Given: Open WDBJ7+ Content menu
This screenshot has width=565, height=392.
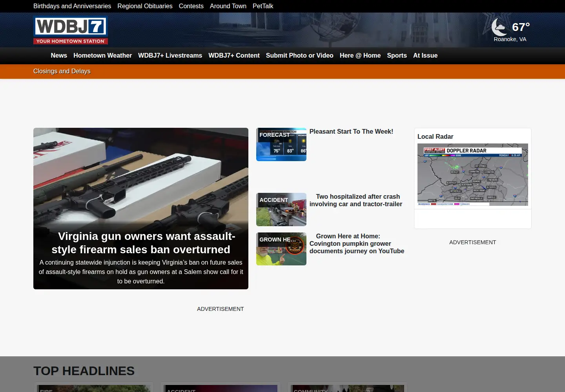Looking at the screenshot, I should tap(234, 56).
